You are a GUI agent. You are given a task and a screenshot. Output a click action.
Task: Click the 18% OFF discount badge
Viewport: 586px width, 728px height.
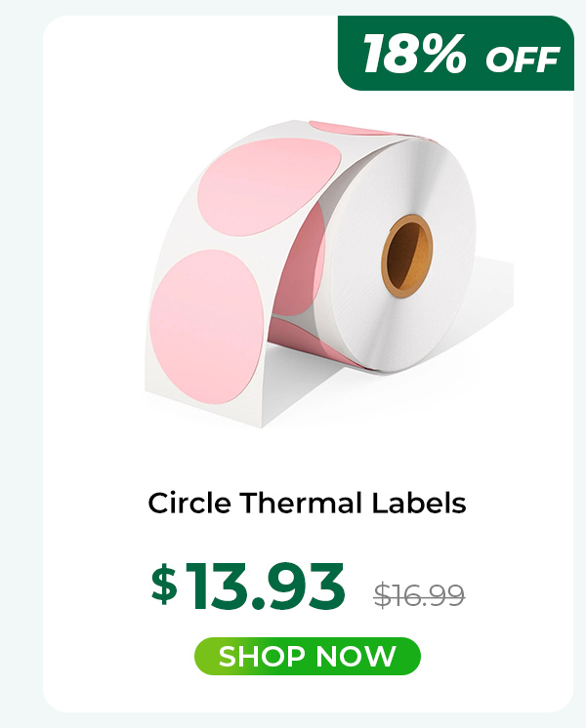coord(456,53)
